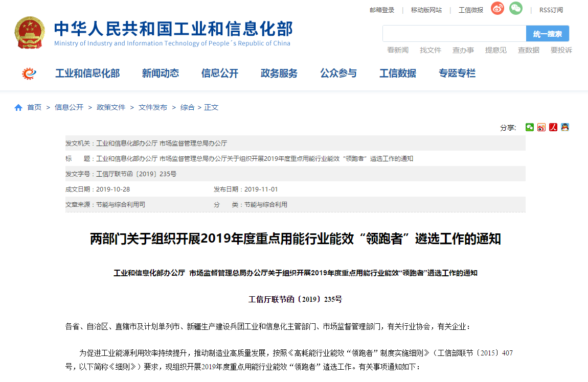Image resolution: width=588 pixels, height=382 pixels.
Task: Open RSS订阅 link
Action: tap(551, 10)
